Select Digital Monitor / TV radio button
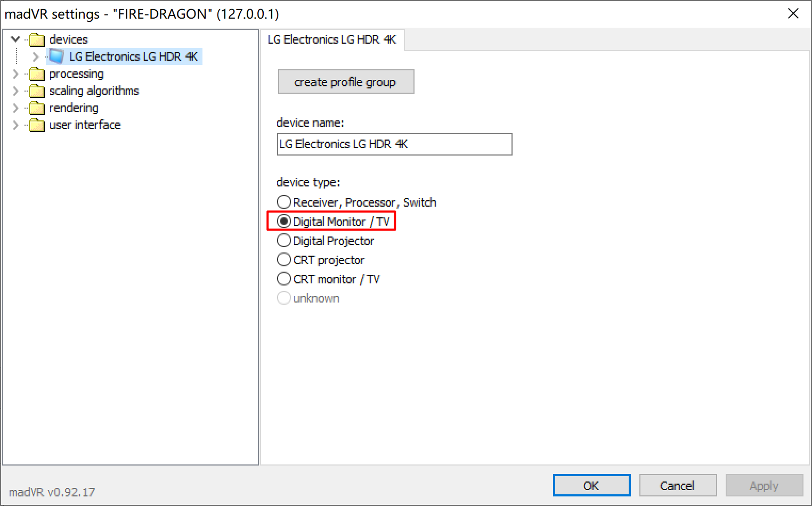The image size is (812, 506). tap(284, 221)
